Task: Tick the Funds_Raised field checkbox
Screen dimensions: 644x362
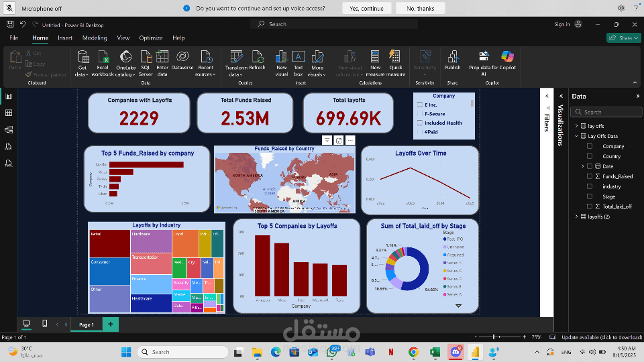Action: pos(590,176)
